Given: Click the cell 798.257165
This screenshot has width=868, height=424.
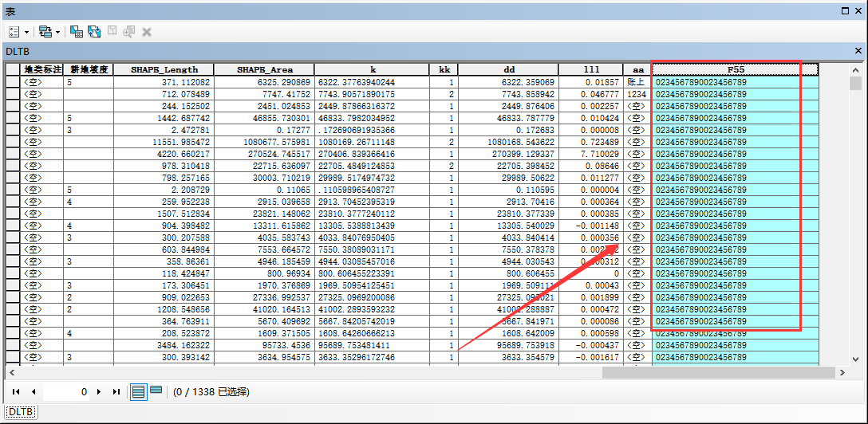Looking at the screenshot, I should 164,178.
